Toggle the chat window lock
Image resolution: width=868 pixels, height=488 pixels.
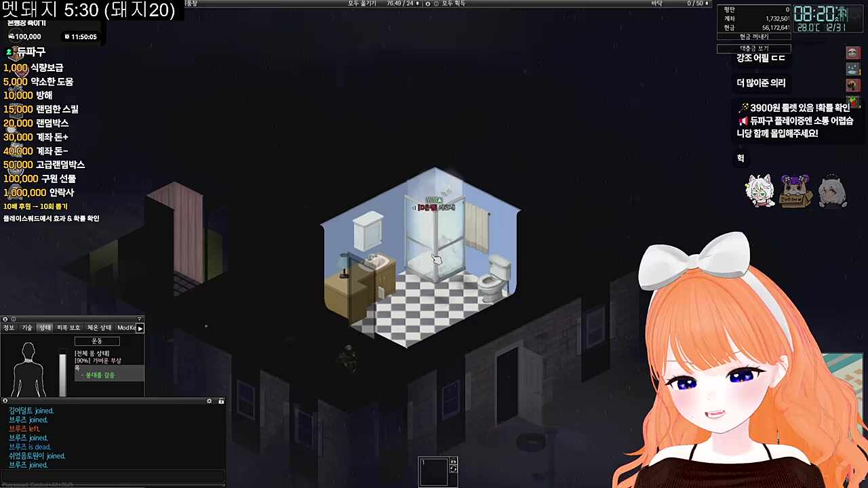(x=220, y=401)
